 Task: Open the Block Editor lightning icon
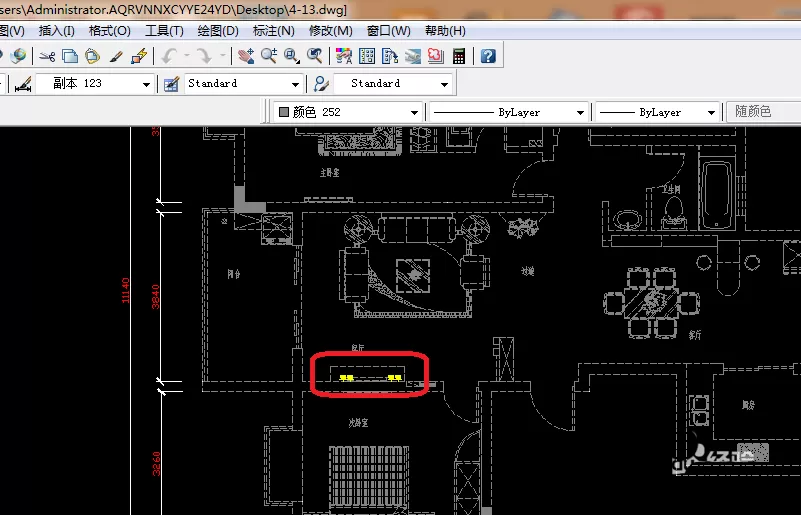click(139, 56)
